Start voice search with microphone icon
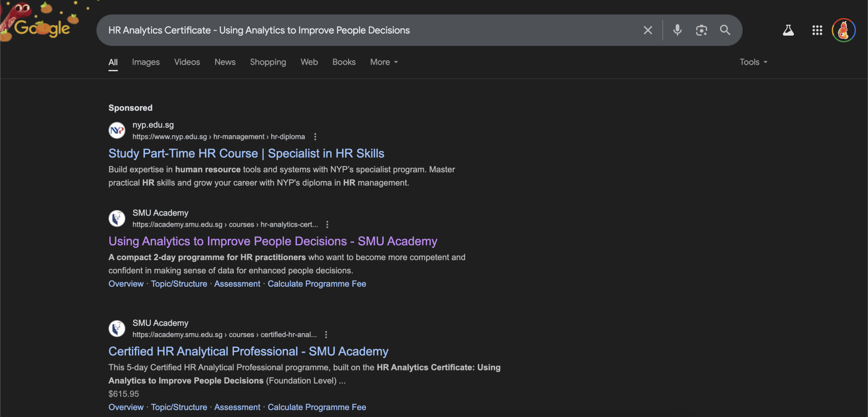Screen dimensions: 868x417 [x=677, y=30]
